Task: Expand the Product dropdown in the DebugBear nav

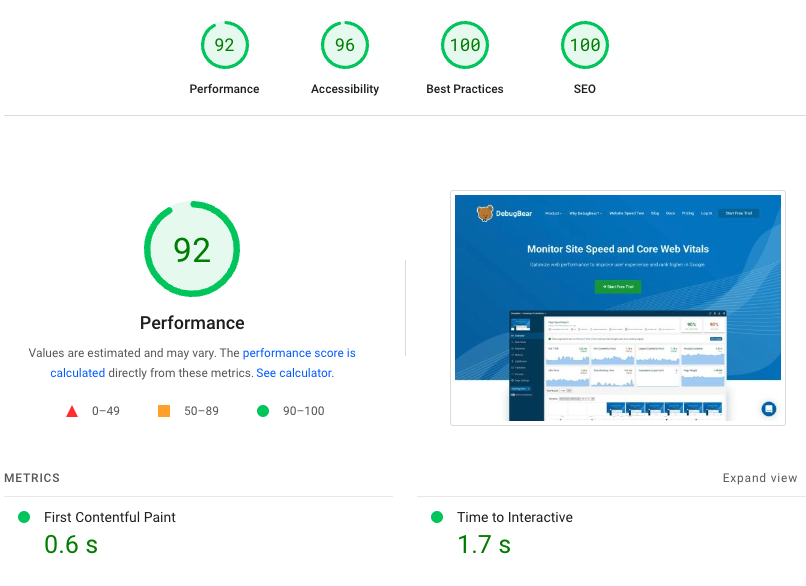Action: click(555, 212)
